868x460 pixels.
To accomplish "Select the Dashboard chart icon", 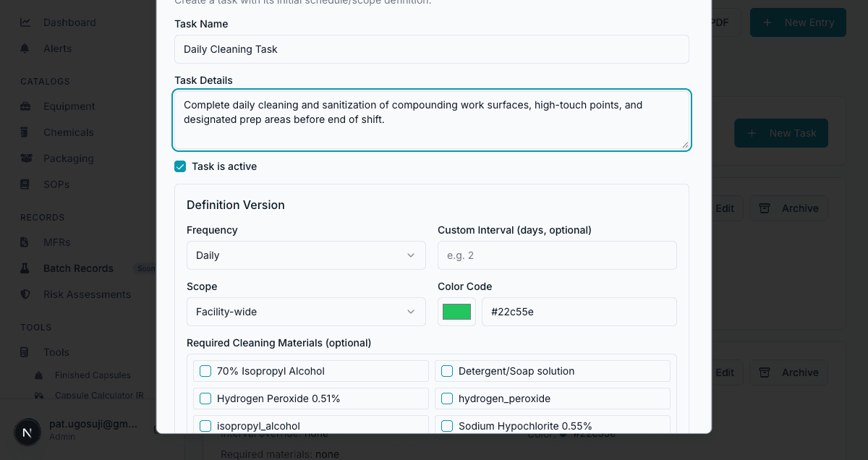I will pos(27,22).
